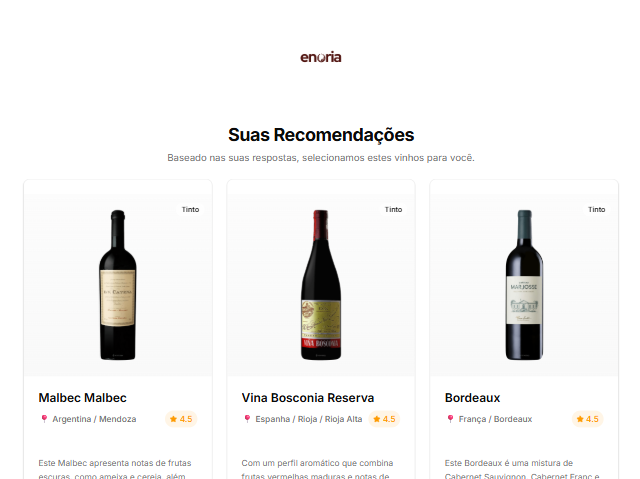The height and width of the screenshot is (479, 640).
Task: Click the enoria logo
Action: [x=321, y=57]
